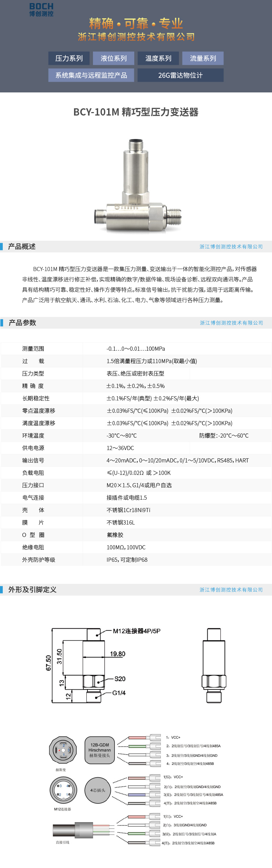Click the M12 pin 3(蓝) 485A label
Screen dimensions: 272x868
[x=193, y=795]
